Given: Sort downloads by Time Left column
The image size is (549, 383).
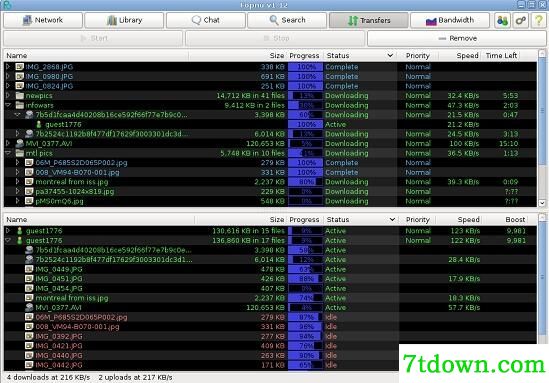Looking at the screenshot, I should pyautogui.click(x=501, y=56).
